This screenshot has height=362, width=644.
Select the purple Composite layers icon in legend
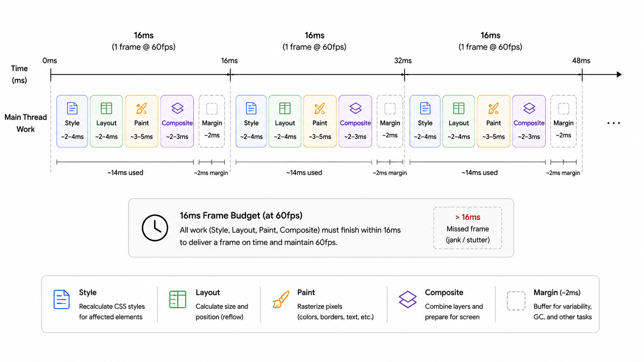pyautogui.click(x=408, y=299)
